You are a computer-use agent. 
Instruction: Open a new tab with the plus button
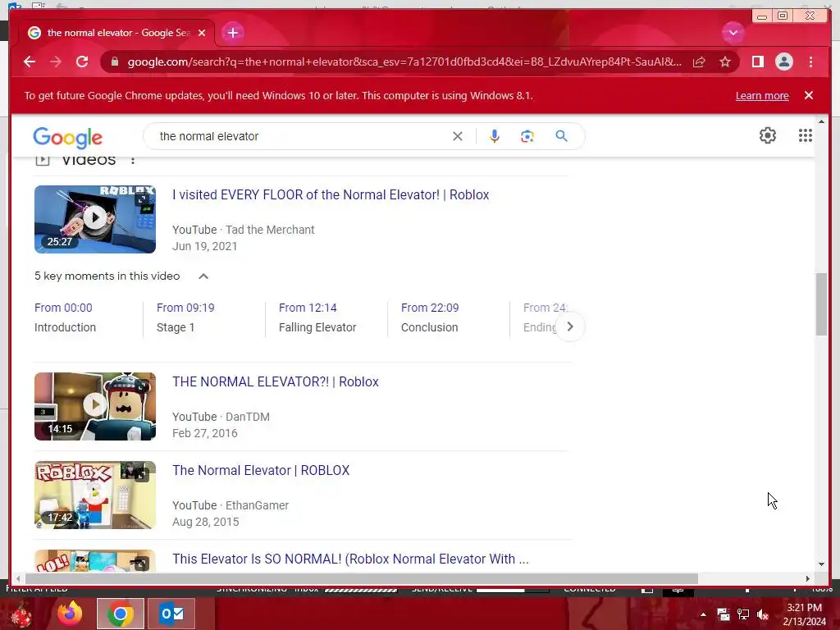pos(232,33)
